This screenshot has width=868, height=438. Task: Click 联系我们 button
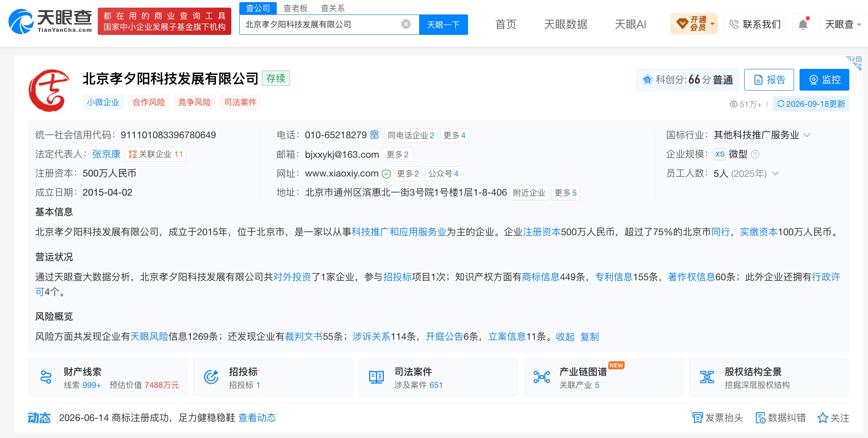pos(755,24)
